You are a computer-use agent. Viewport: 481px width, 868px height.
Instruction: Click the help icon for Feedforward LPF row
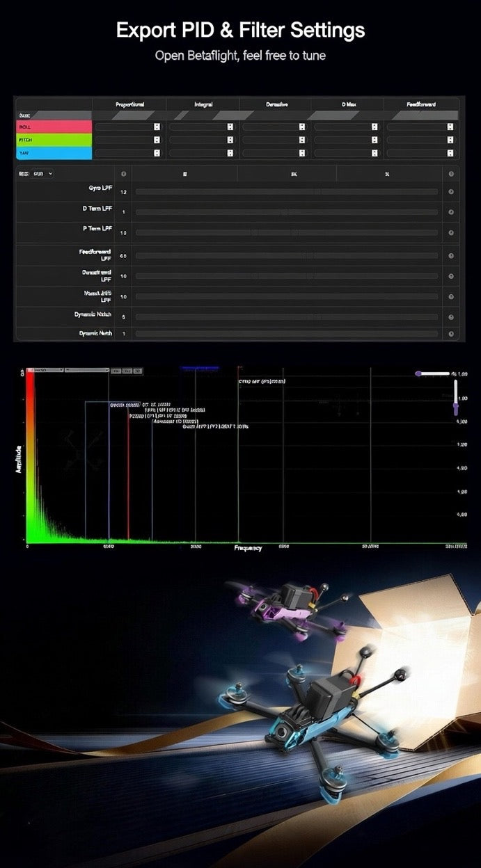click(x=451, y=256)
